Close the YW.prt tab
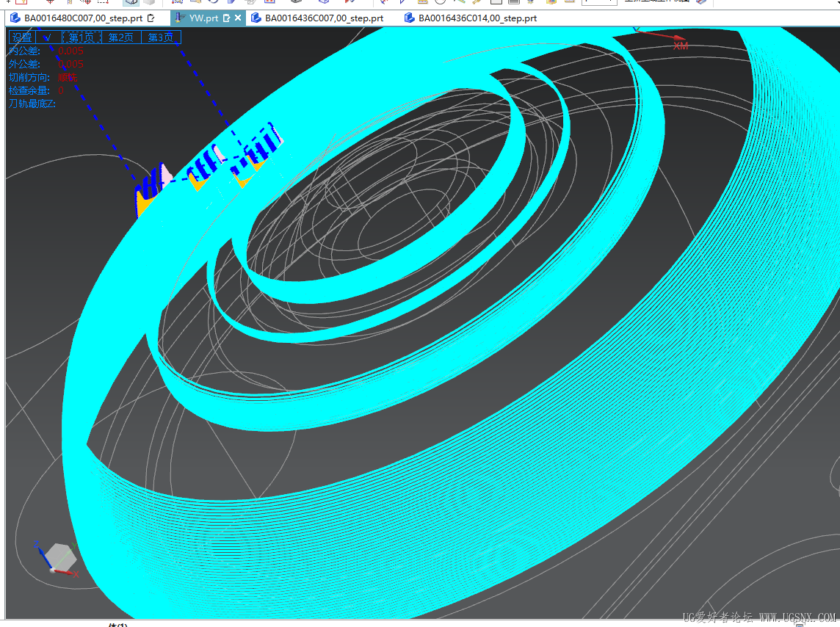 click(238, 18)
